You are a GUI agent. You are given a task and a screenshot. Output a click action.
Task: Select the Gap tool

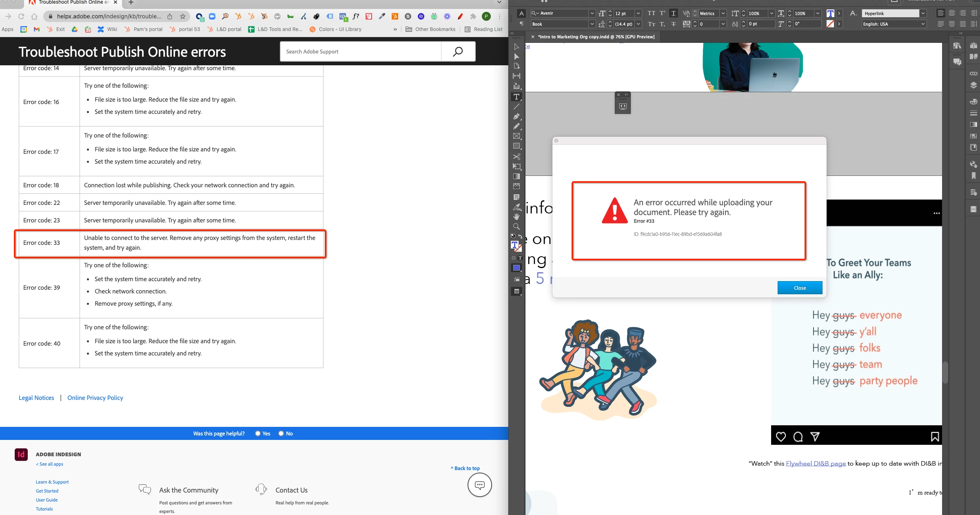(517, 76)
